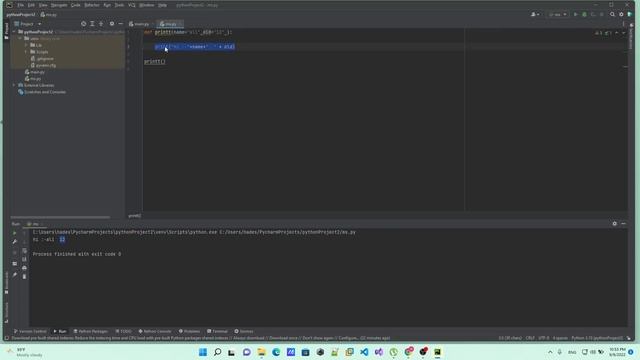Viewport: 640px width, 360px height.
Task: Open the Notifications side panel
Action: (631, 36)
